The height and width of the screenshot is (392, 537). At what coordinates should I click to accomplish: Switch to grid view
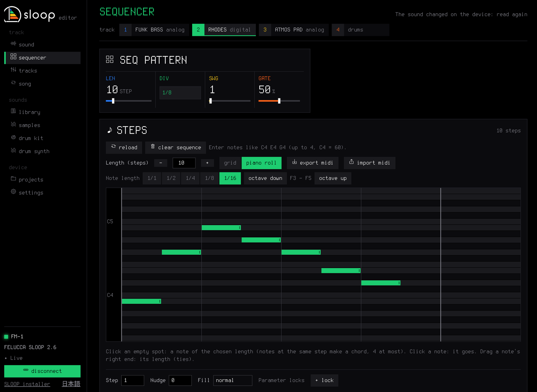pyautogui.click(x=230, y=163)
